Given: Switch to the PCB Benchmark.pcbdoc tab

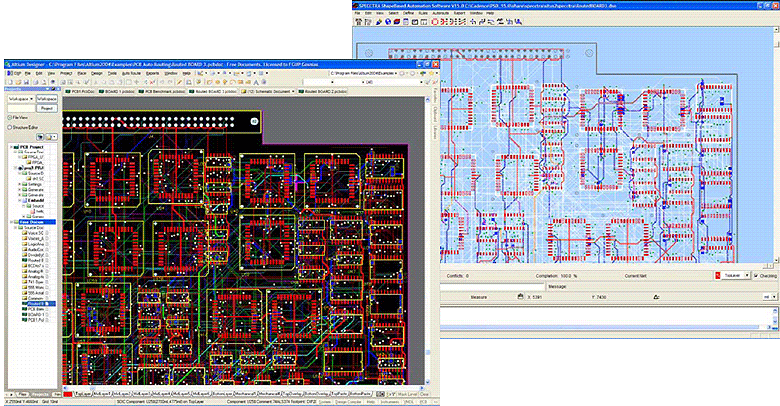Looking at the screenshot, I should [x=162, y=92].
